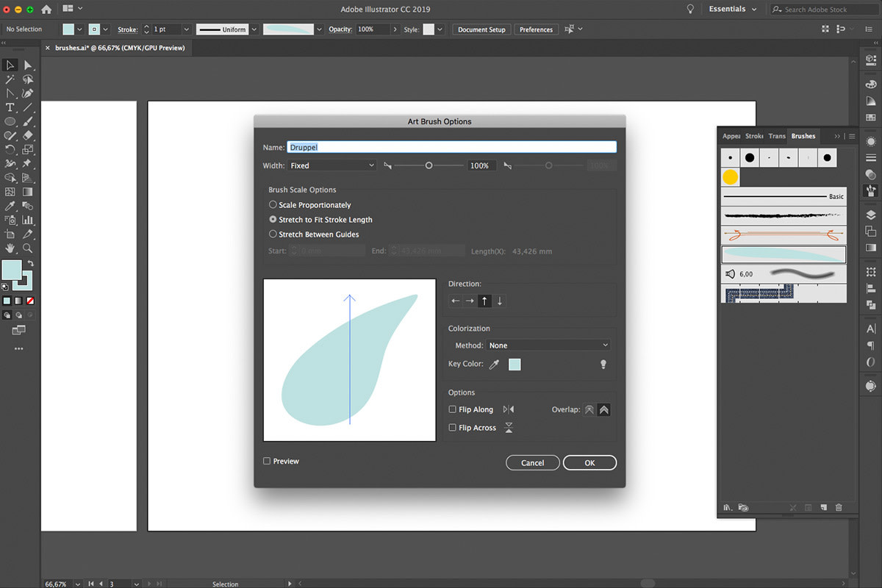Click fill color swatch in control bar
This screenshot has width=882, height=588.
tap(68, 29)
